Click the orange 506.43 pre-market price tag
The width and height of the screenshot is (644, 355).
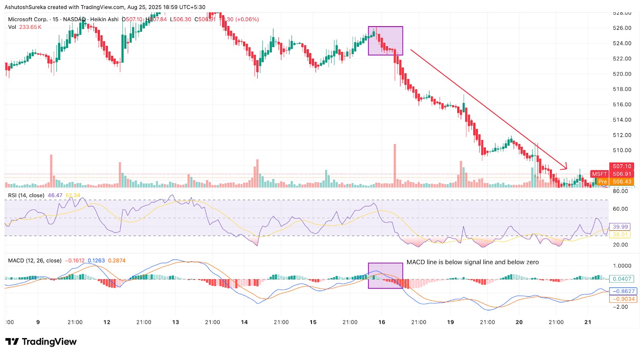click(622, 182)
